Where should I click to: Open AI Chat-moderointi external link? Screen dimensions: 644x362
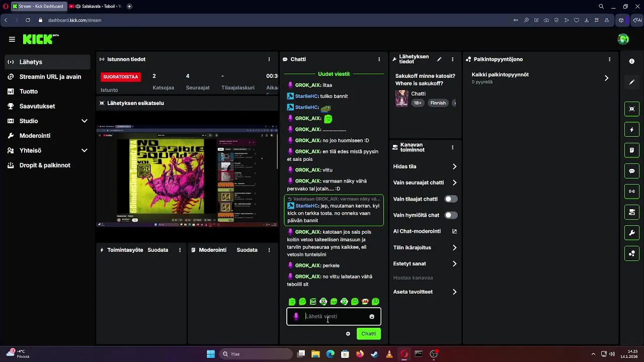(x=454, y=231)
